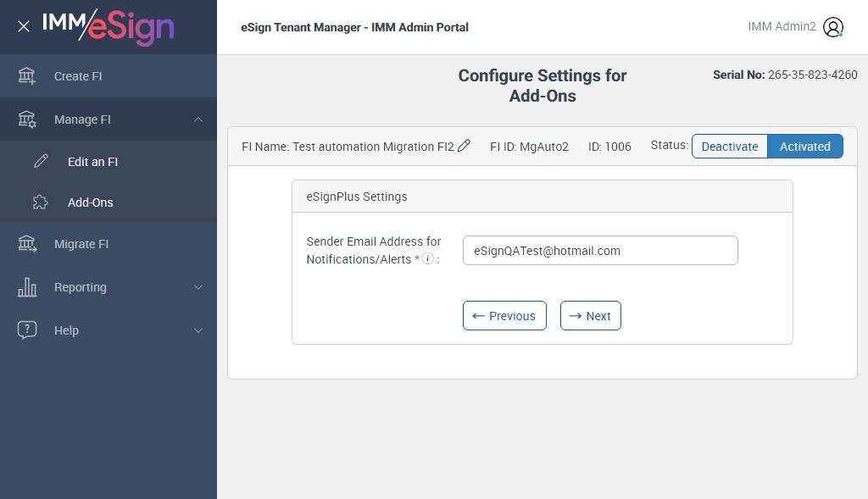Open the IMM Admin2 user profile icon
The width and height of the screenshot is (868, 499).
point(833,27)
